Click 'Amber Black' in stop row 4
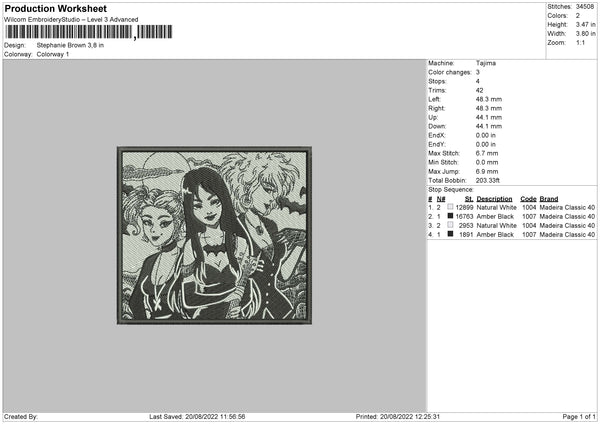The image size is (600, 424). point(495,235)
